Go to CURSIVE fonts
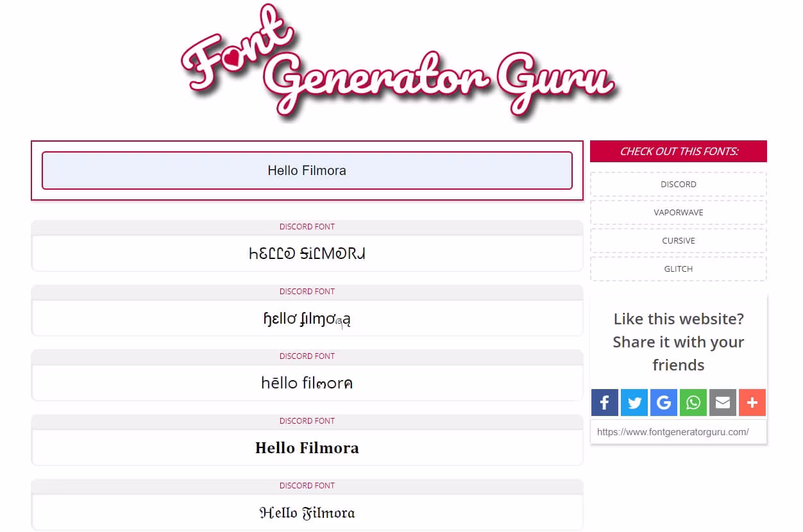This screenshot has width=803, height=532. pos(678,240)
